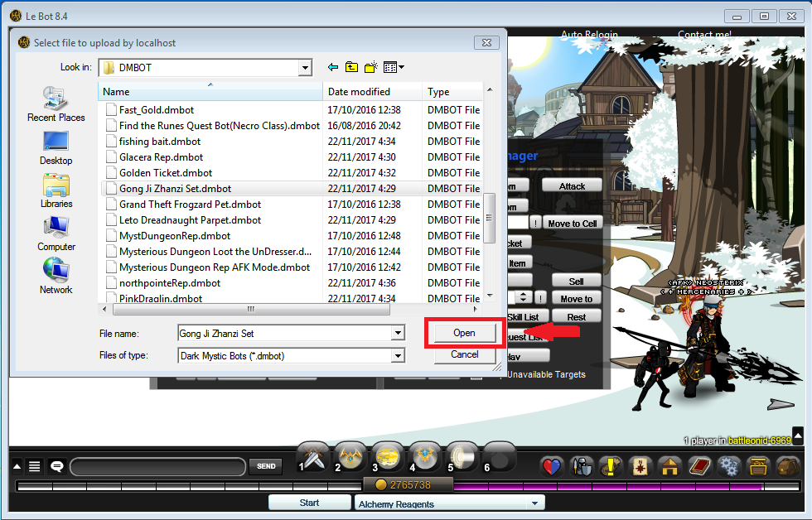This screenshot has height=520, width=812.
Task: Click the File name input field
Action: (x=284, y=333)
